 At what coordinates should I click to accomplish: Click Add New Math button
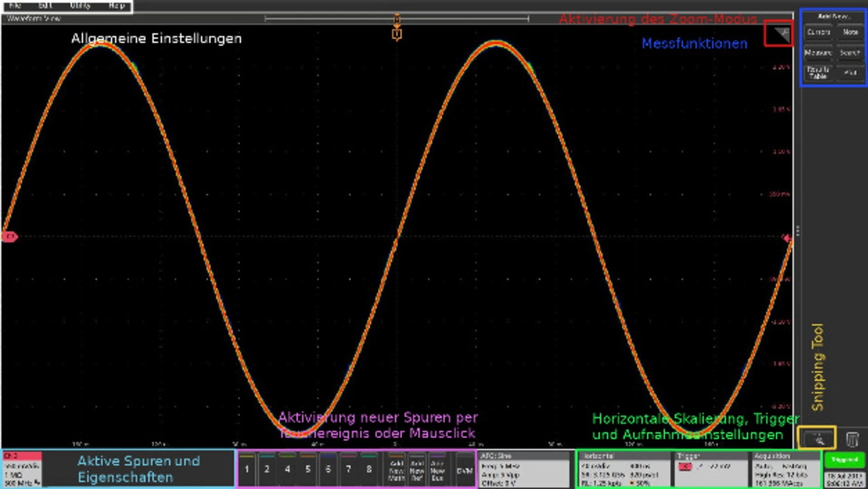pyautogui.click(x=397, y=469)
